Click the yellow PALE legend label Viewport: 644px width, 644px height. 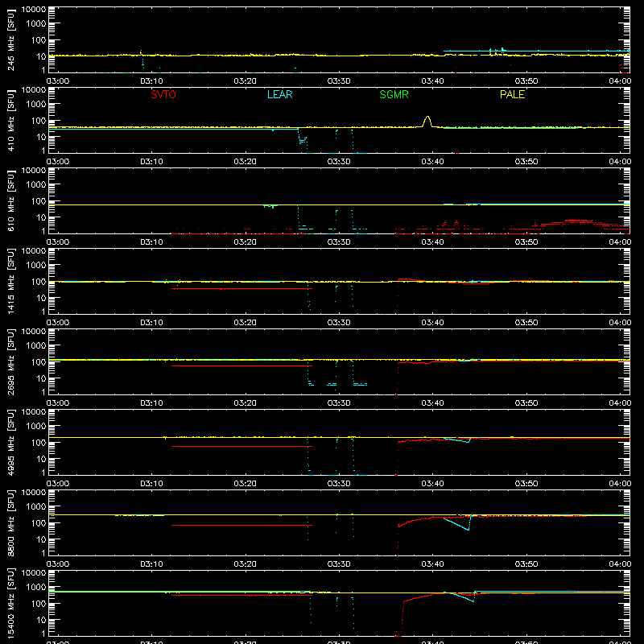click(512, 94)
